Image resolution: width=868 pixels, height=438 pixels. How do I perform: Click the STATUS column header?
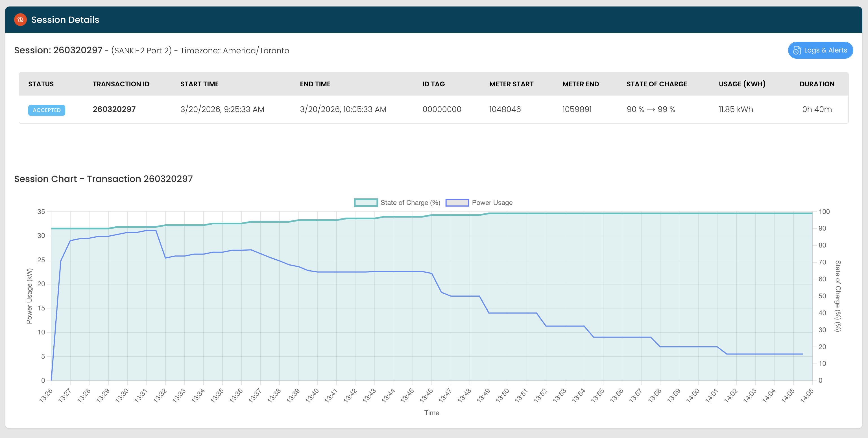41,84
